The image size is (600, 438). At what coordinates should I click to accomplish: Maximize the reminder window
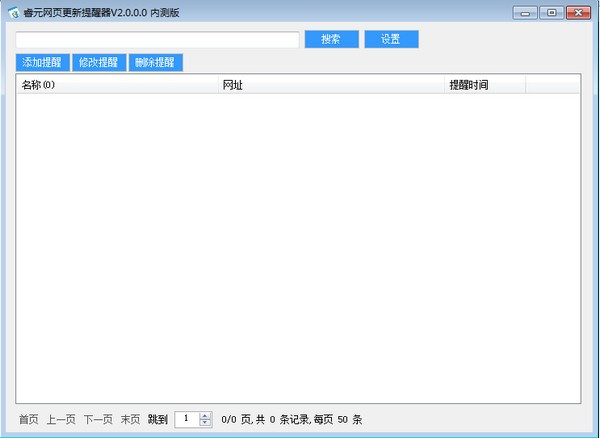pyautogui.click(x=551, y=12)
